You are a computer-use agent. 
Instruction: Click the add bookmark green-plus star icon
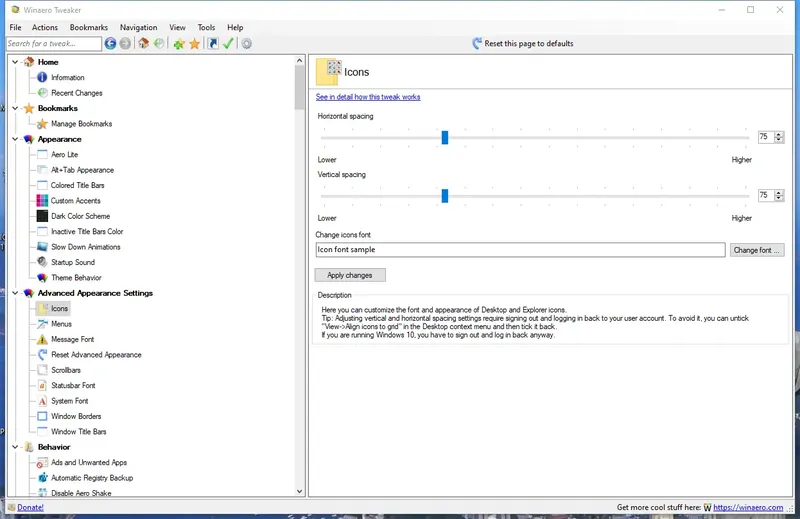click(179, 44)
